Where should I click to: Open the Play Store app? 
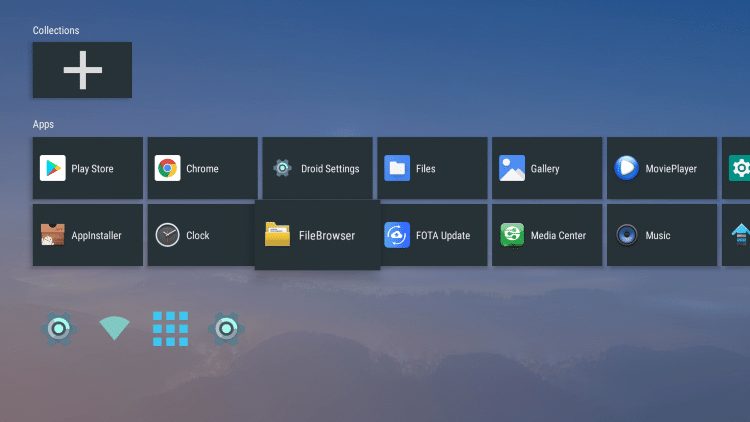click(88, 168)
